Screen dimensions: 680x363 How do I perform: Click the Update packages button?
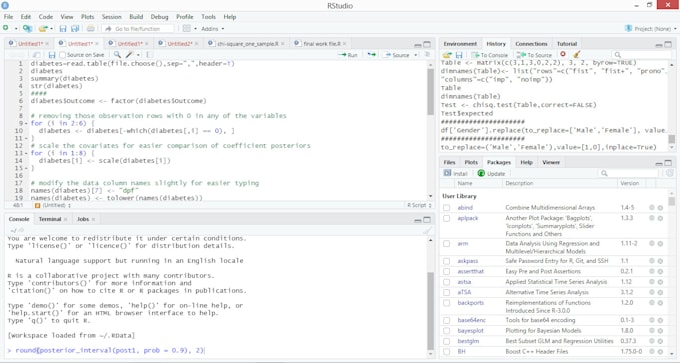(491, 173)
